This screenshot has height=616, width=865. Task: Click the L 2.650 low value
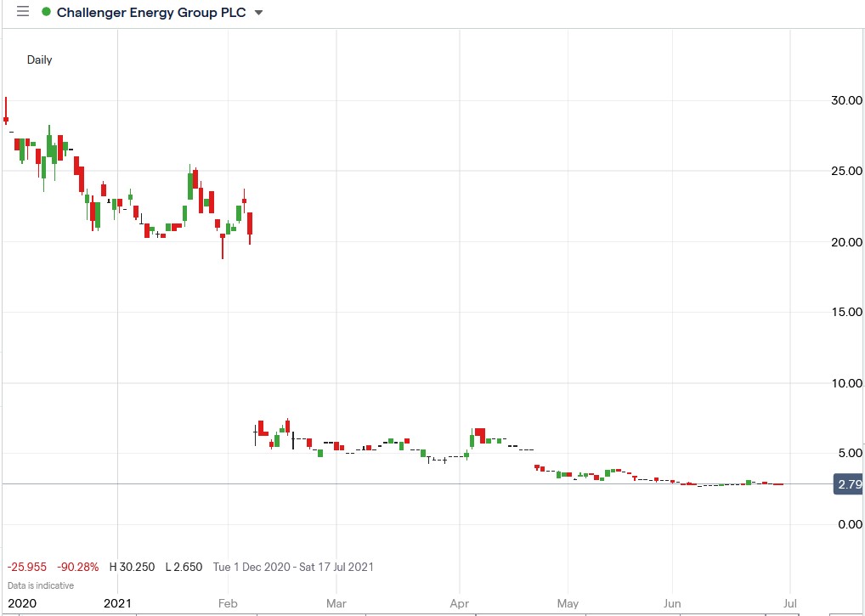184,567
